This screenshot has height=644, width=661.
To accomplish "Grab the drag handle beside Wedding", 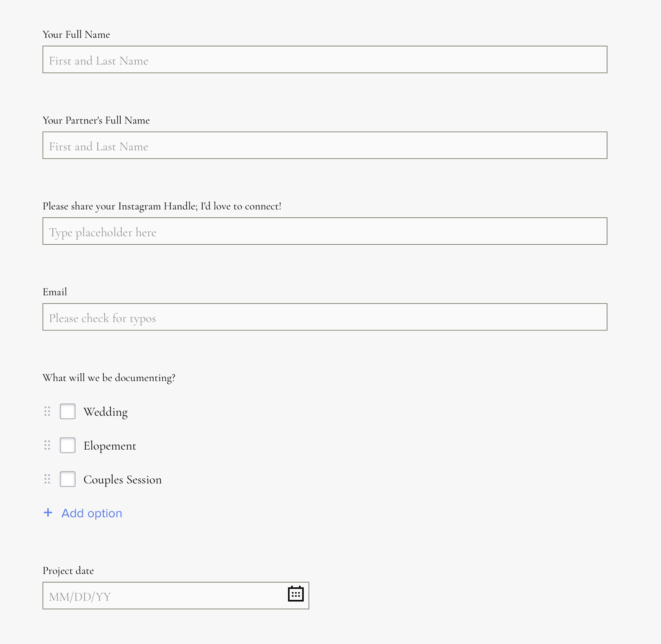I will pyautogui.click(x=47, y=411).
